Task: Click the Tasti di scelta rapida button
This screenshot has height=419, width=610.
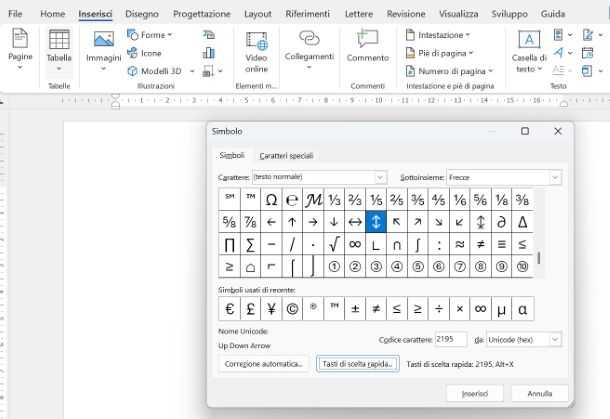Action: coord(358,364)
